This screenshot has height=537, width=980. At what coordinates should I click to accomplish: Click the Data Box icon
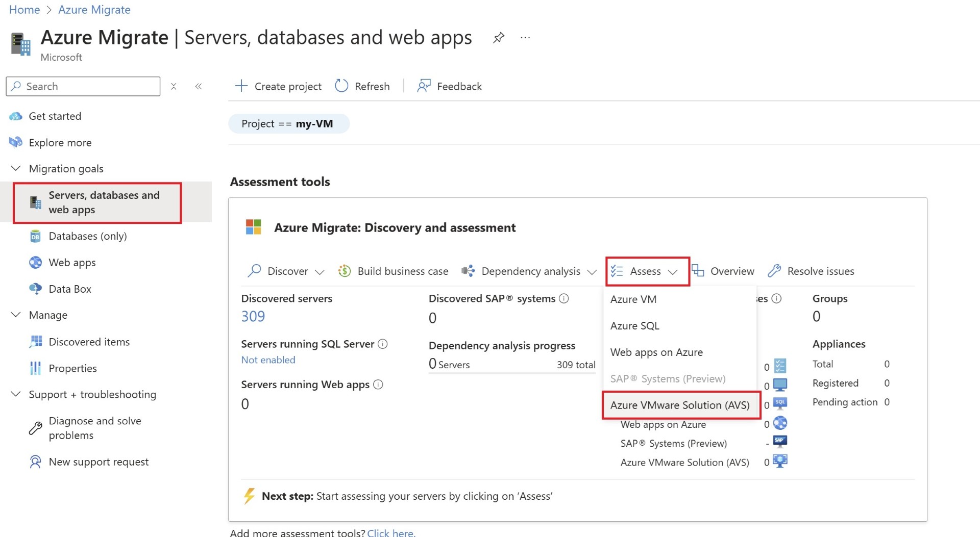(35, 289)
